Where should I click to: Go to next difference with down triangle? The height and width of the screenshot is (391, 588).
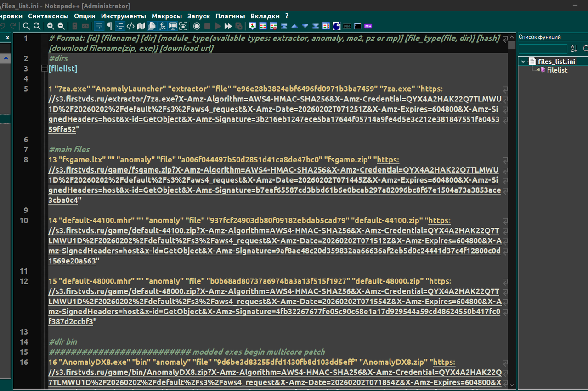[x=305, y=26]
